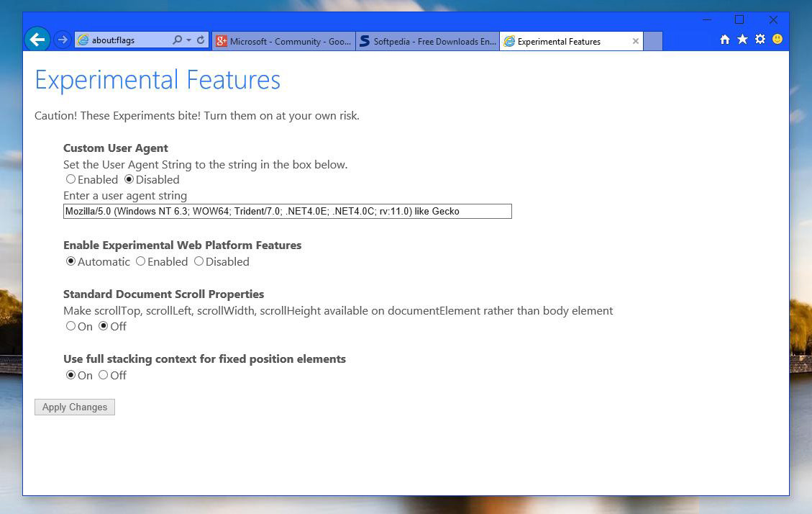Select Enabled for Custom User Agent
This screenshot has height=514, width=812.
[70, 179]
